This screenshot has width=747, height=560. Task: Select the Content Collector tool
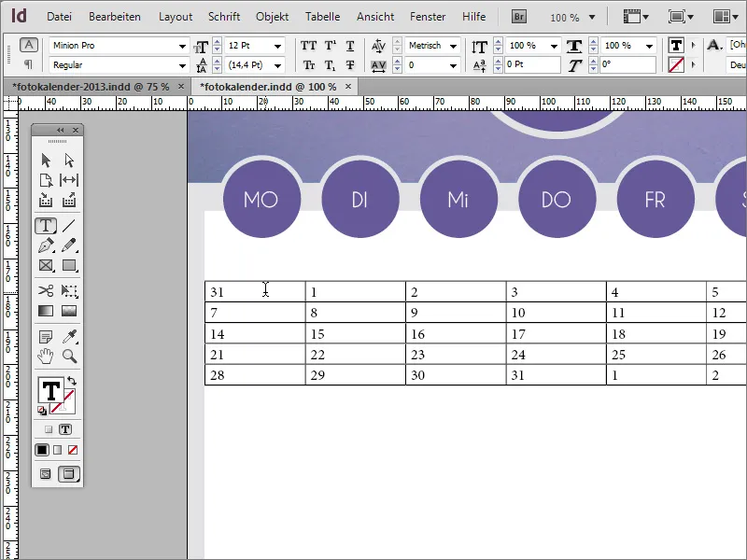click(x=46, y=200)
